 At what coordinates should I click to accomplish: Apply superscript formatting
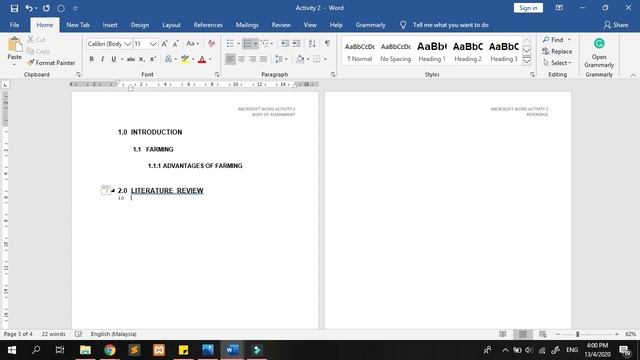pyautogui.click(x=153, y=59)
